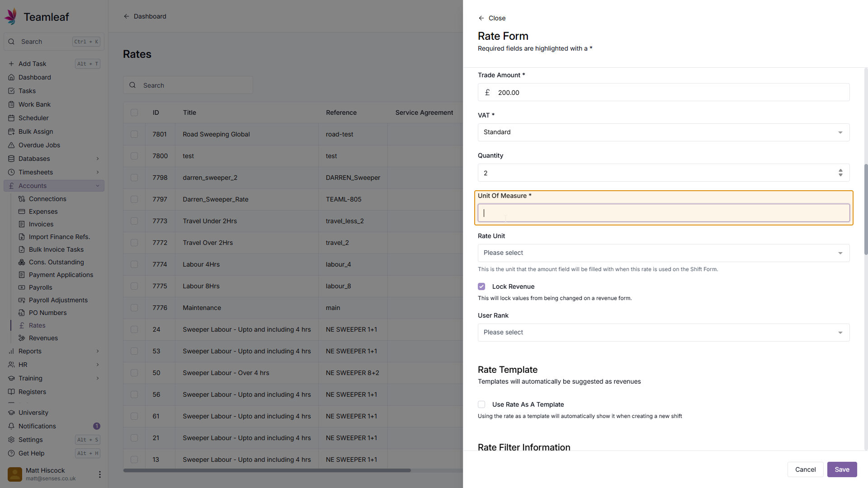The height and width of the screenshot is (488, 868).
Task: Open the University graduation cap icon
Action: (11, 413)
